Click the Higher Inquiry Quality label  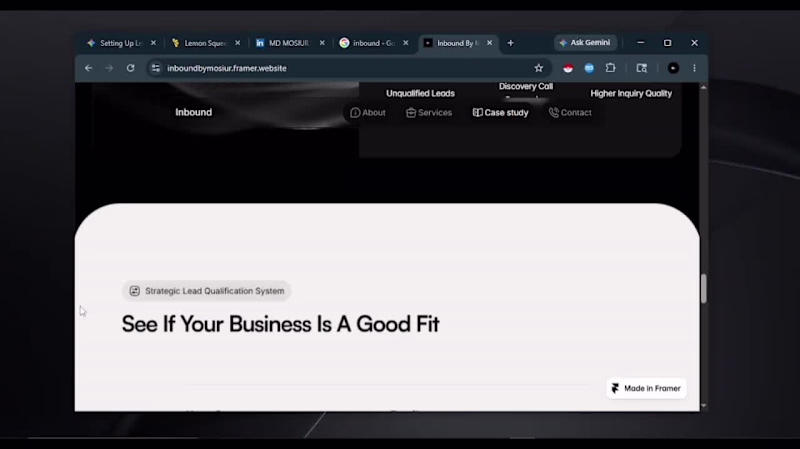(x=631, y=93)
